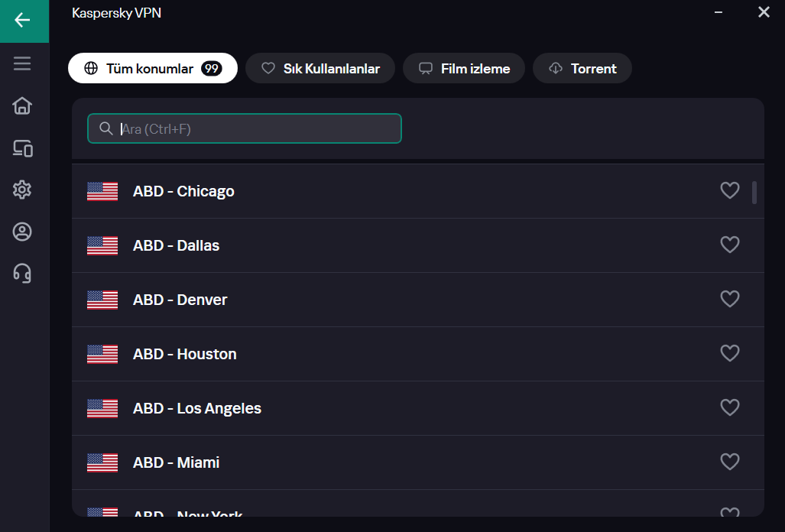Go to Home via sidebar icon
The width and height of the screenshot is (785, 532).
point(22,105)
